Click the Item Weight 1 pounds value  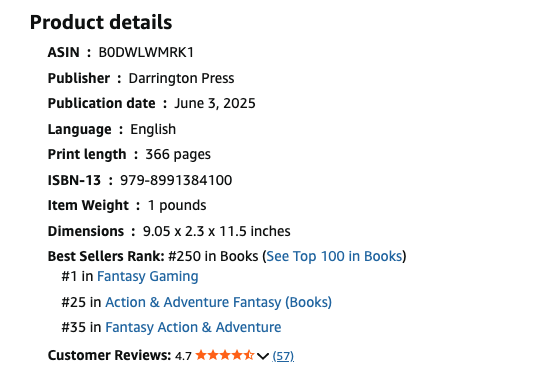click(x=177, y=206)
